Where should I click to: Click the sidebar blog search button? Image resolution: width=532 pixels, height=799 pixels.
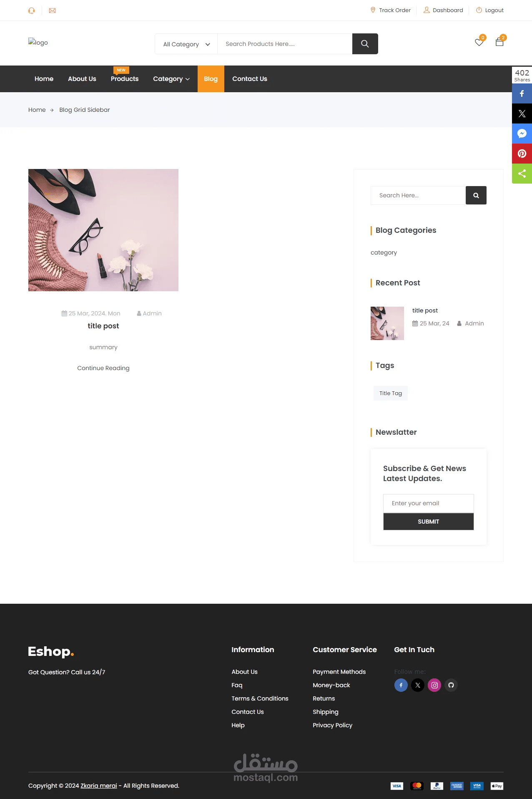(476, 195)
